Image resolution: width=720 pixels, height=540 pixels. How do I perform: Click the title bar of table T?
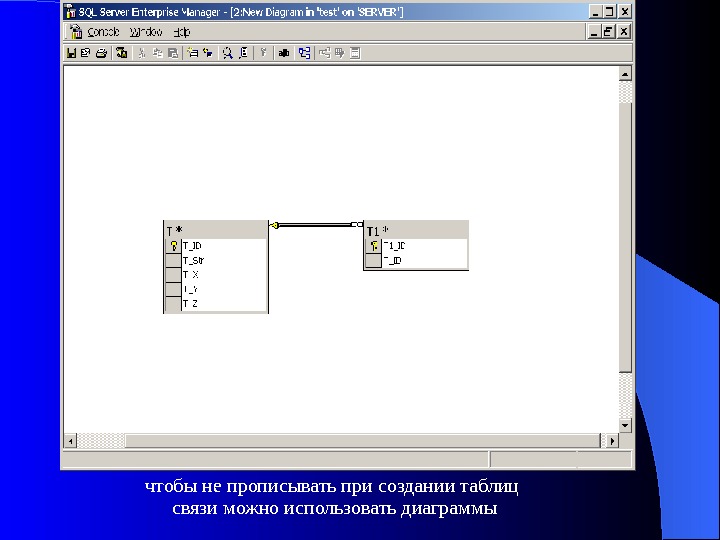coord(216,230)
